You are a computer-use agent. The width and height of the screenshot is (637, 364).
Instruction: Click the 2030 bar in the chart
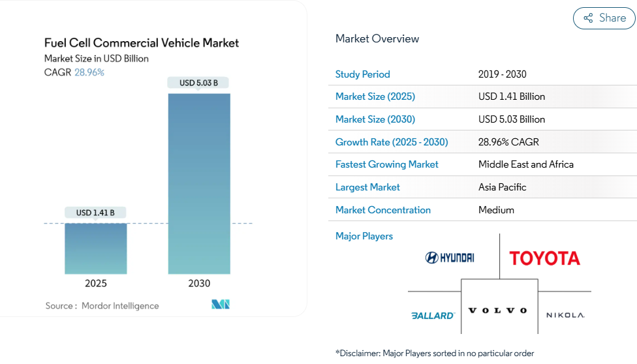click(x=199, y=183)
